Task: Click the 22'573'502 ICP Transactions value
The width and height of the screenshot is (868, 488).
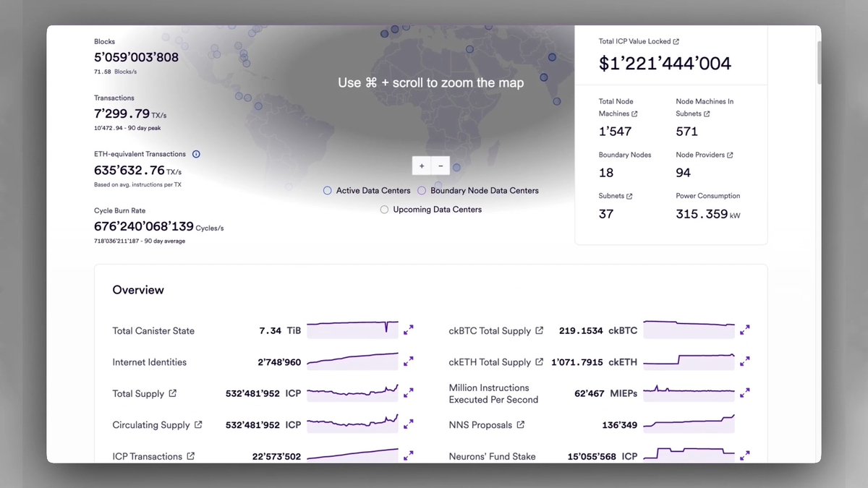Action: tap(276, 457)
